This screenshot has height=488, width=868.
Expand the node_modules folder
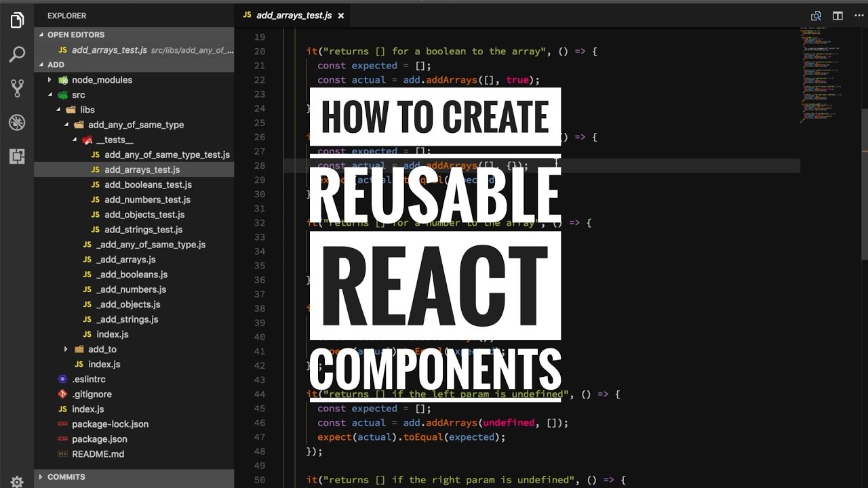pyautogui.click(x=50, y=80)
